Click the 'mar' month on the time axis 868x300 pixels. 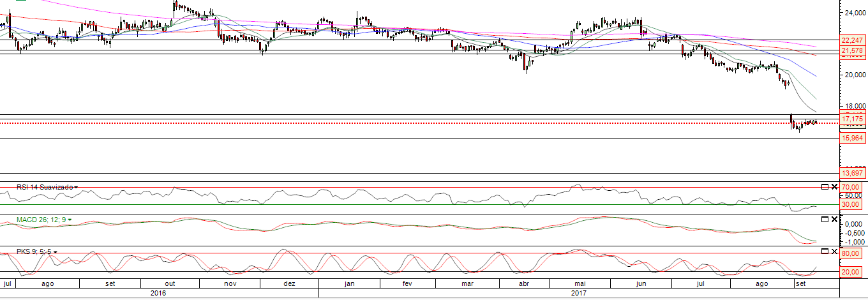(468, 283)
